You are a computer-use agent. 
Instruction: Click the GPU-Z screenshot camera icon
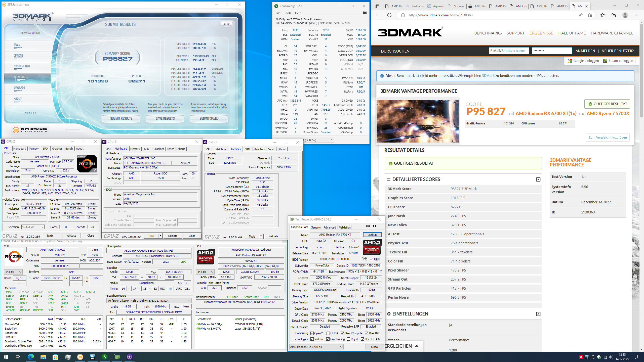pyautogui.click(x=368, y=226)
